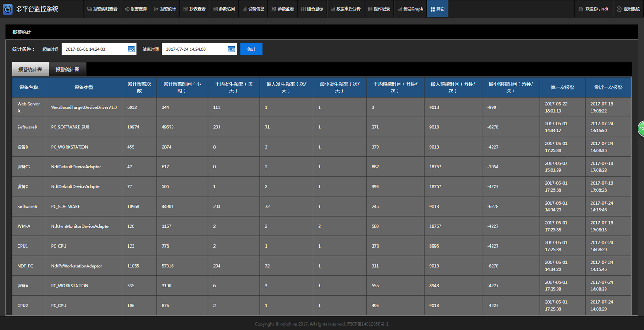
Task: Select 设备信息 from the navigation bar
Action: (253, 9)
